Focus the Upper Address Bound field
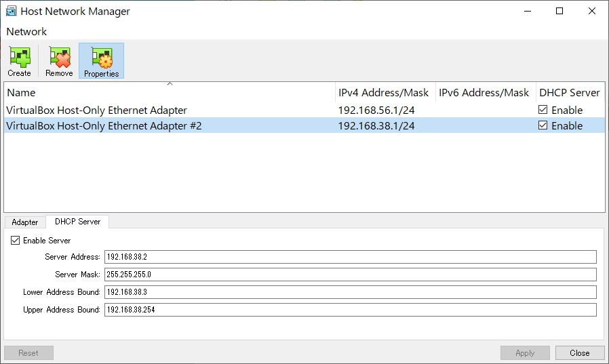The image size is (609, 364). (351, 310)
